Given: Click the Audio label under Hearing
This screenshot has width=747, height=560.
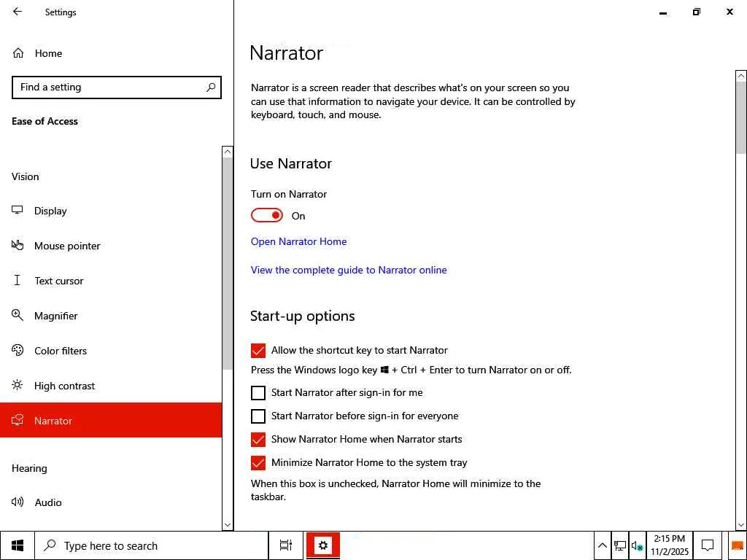Looking at the screenshot, I should pos(48,502).
